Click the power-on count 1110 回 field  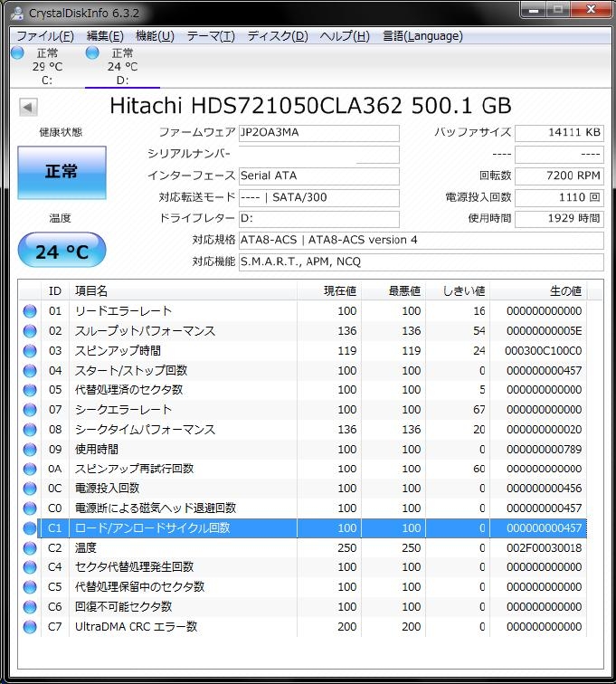pyautogui.click(x=559, y=197)
